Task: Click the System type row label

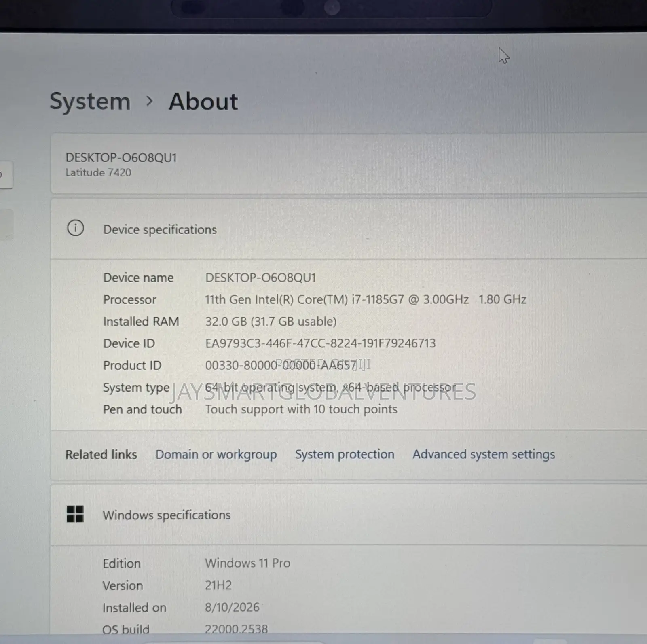Action: click(x=136, y=388)
